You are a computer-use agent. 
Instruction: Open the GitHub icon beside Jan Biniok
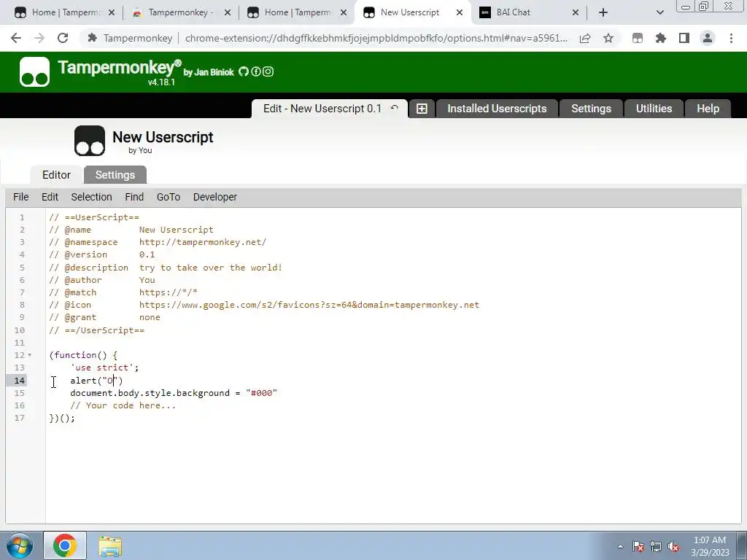pyautogui.click(x=244, y=71)
